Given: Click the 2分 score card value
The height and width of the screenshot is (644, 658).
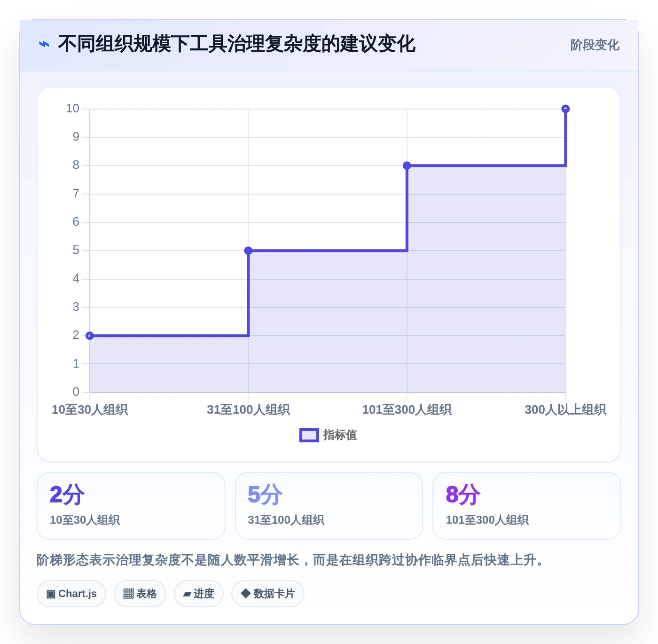Looking at the screenshot, I should click(67, 495).
